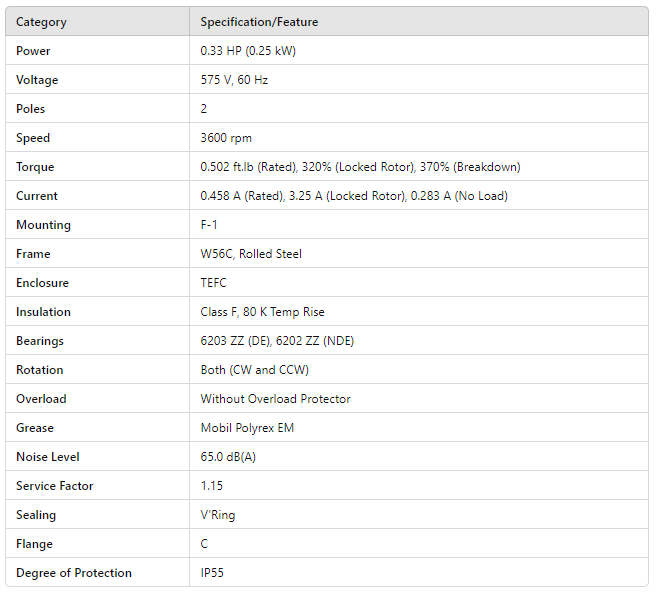Click the Torque specification text
The height and width of the screenshot is (592, 656).
click(x=360, y=167)
